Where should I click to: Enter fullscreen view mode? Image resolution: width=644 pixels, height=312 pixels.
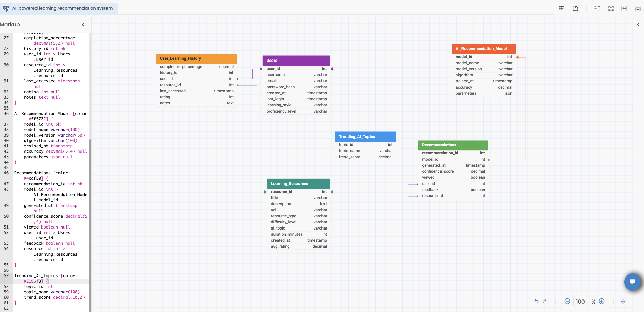click(x=611, y=8)
